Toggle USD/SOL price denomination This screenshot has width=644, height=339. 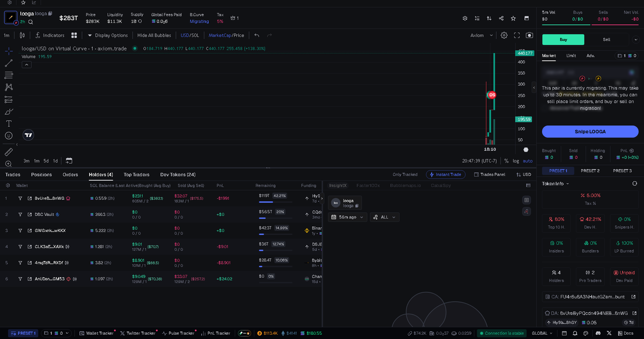click(189, 35)
